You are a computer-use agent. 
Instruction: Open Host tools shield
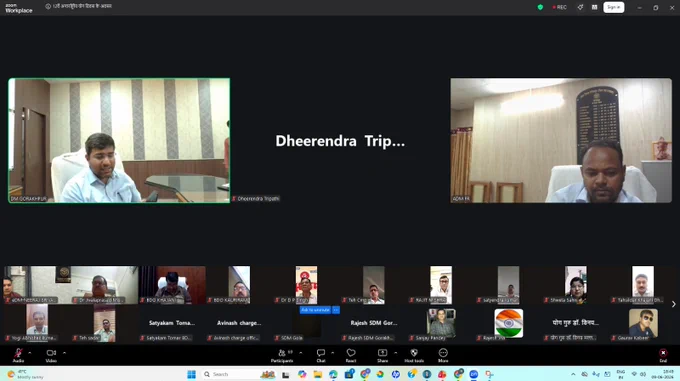coord(414,355)
